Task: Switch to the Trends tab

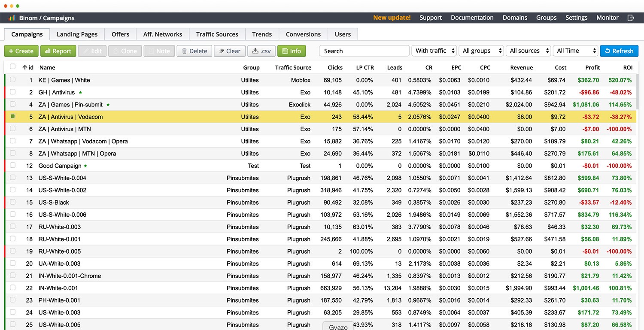Action: click(262, 34)
